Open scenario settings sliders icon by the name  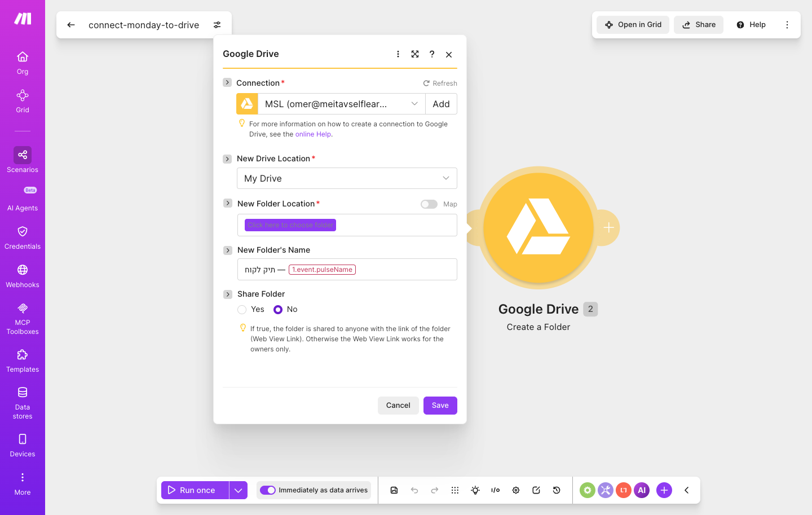217,25
